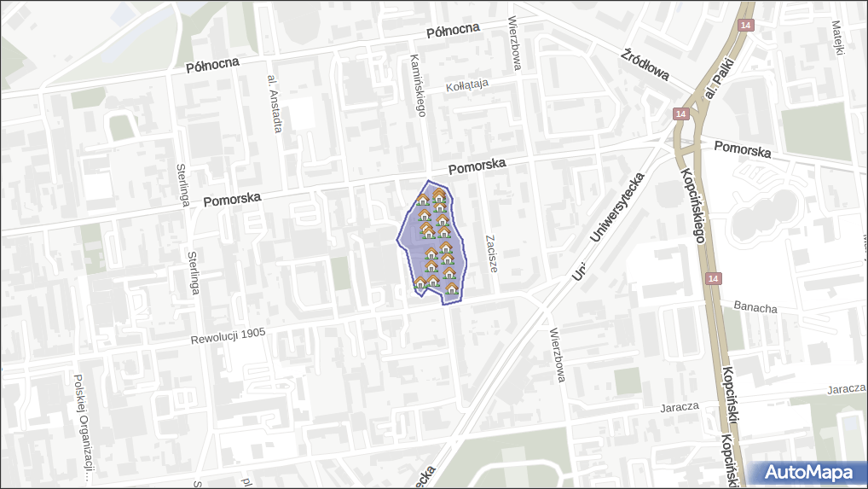The height and width of the screenshot is (489, 868).
Task: Click the bottom-left house marker in the purple zone
Action: pos(420,282)
